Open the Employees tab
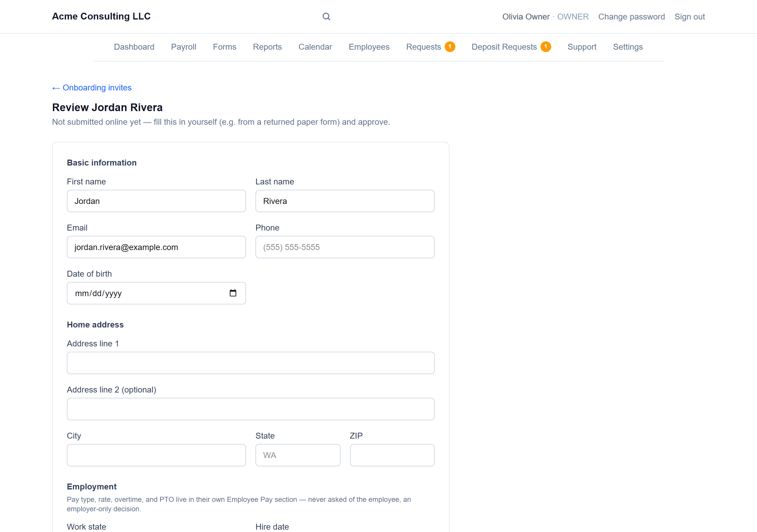Viewport: 757px width, 532px height. [x=369, y=47]
